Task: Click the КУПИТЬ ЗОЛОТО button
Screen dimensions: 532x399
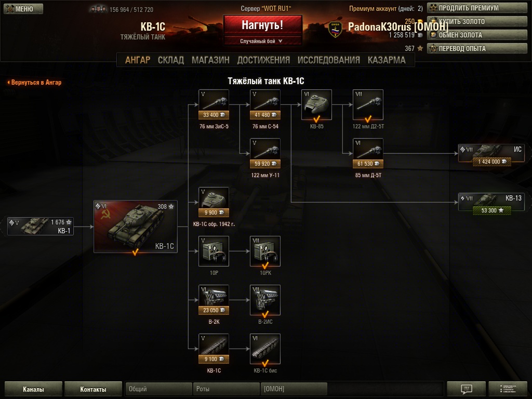Action: (x=477, y=21)
